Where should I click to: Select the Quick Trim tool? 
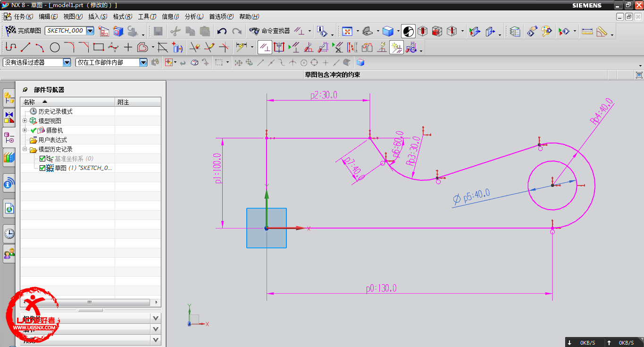(x=194, y=47)
